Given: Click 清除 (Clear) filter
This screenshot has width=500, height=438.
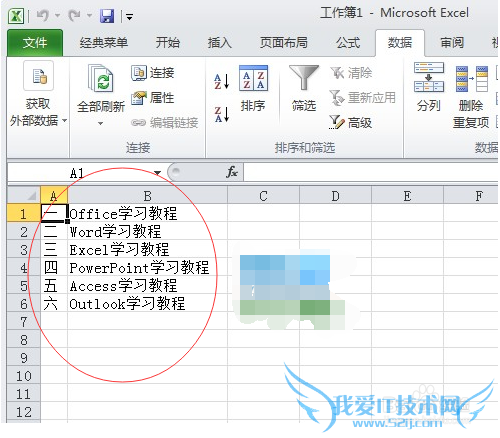Looking at the screenshot, I should [351, 73].
